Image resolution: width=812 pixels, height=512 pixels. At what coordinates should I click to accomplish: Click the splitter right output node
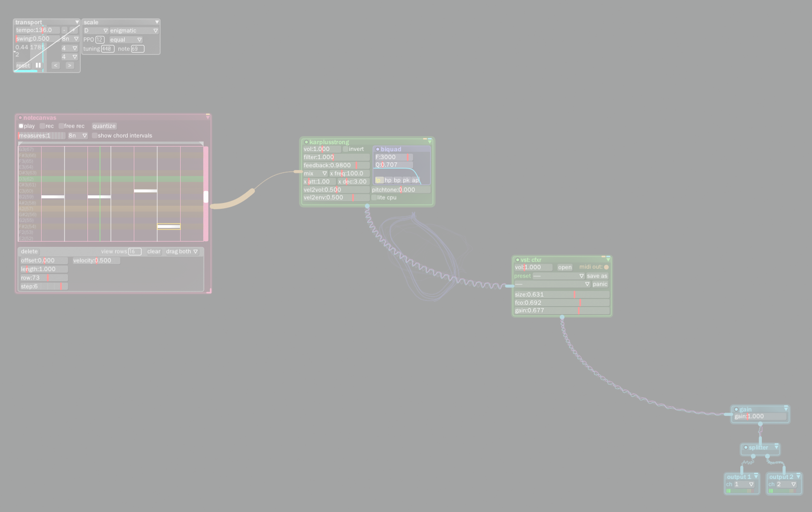pyautogui.click(x=768, y=457)
